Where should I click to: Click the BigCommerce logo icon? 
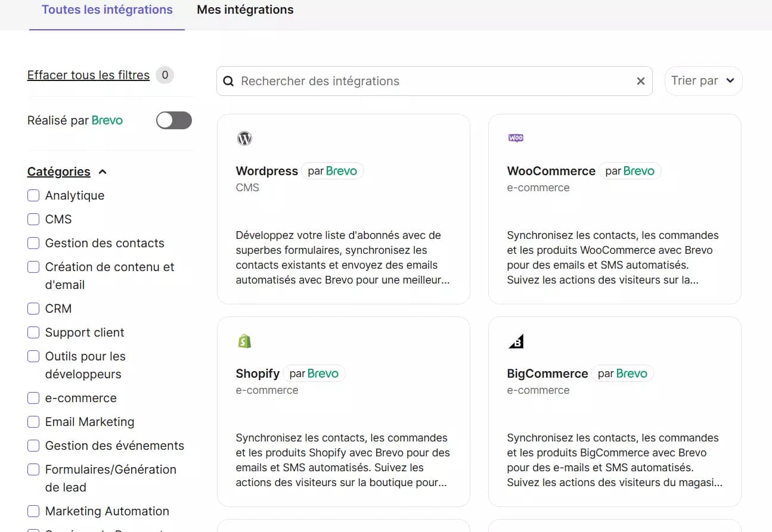click(x=516, y=341)
